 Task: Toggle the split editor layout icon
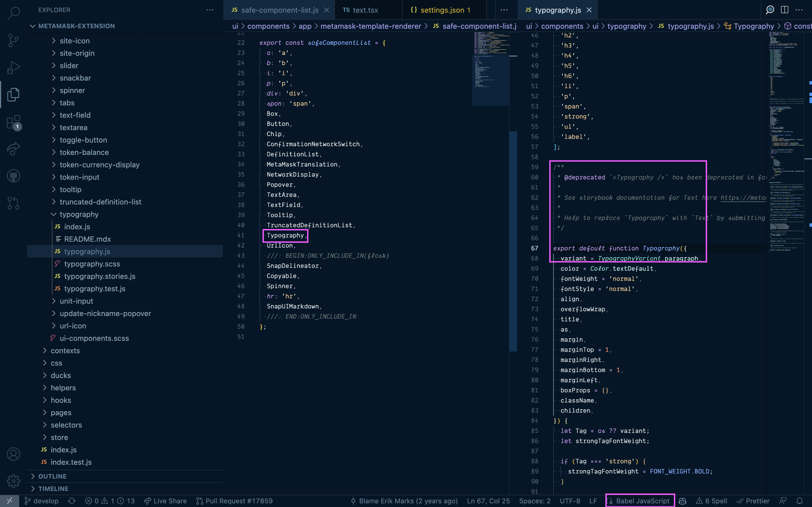click(784, 10)
